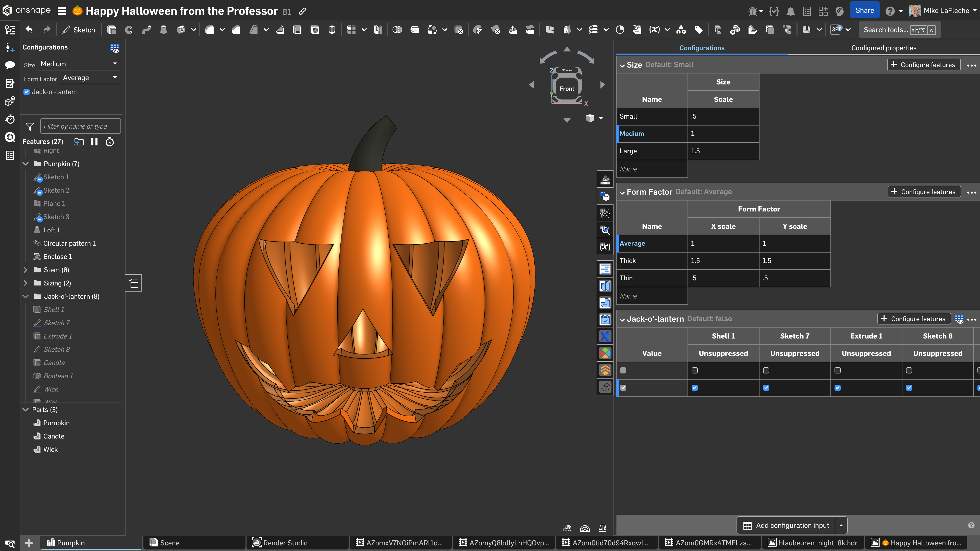The width and height of the screenshot is (980, 551).
Task: Click the section view icon in toolbar
Action: (620, 30)
